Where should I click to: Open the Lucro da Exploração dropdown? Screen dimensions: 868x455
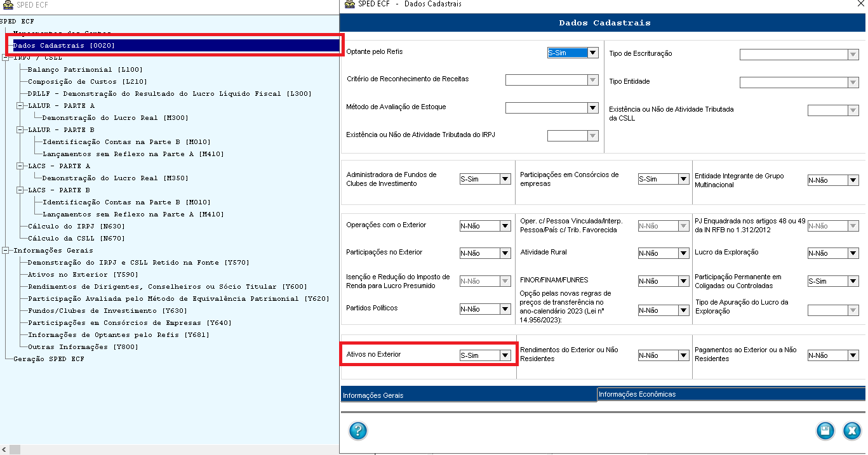pyautogui.click(x=853, y=253)
